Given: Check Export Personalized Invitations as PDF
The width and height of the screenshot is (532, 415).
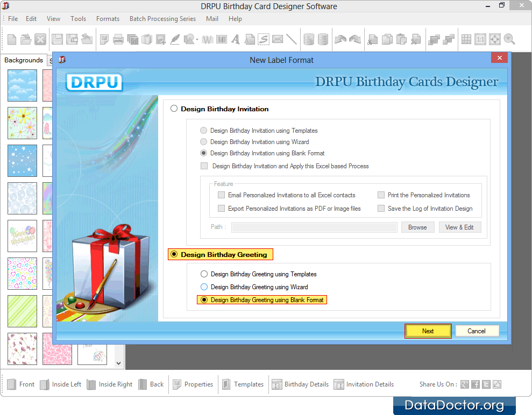Looking at the screenshot, I should [221, 208].
